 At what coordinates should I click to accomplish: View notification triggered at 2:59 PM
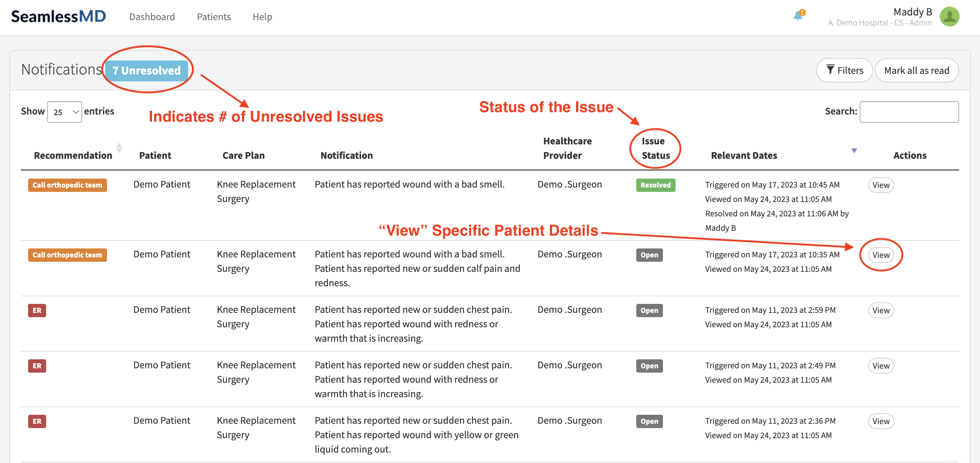[880, 310]
